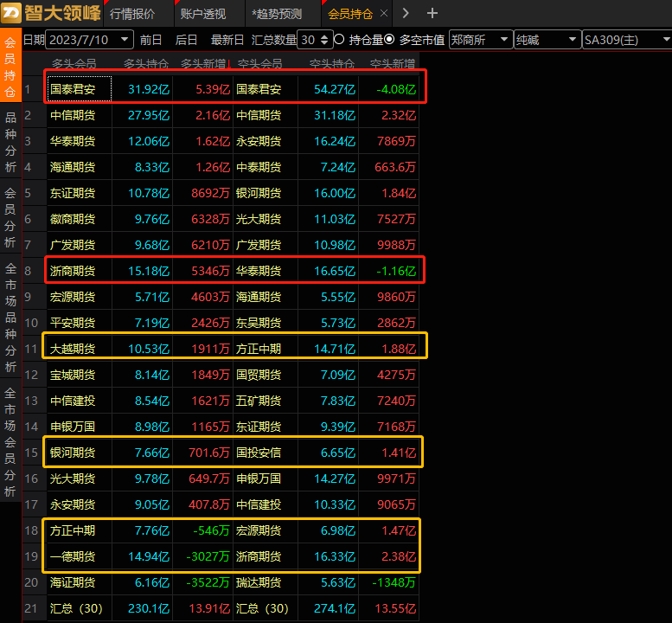Viewport: 672px width, 623px height.
Task: Click the -546万 cell in row 18
Action: [203, 530]
